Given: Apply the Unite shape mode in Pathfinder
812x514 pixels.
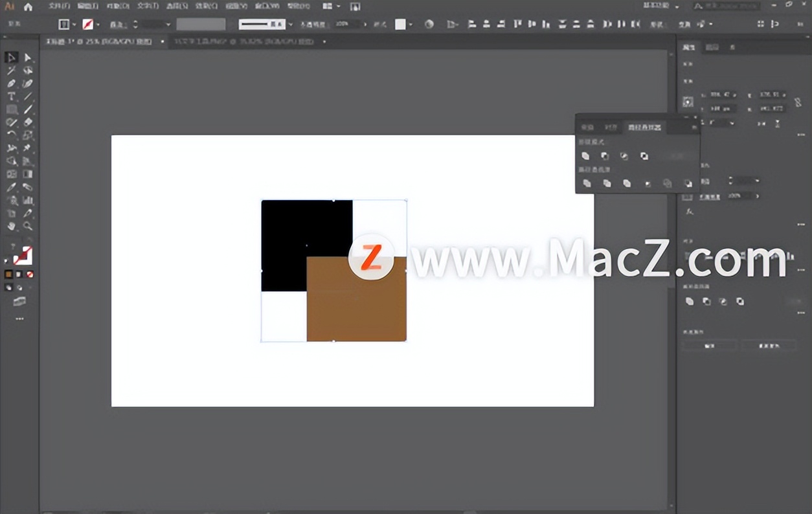Looking at the screenshot, I should click(x=585, y=155).
